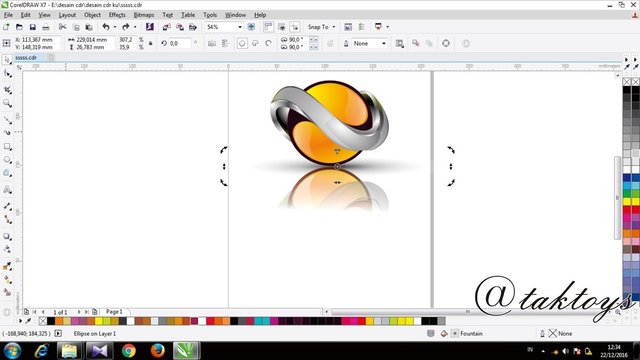Select the Rectangle tool

click(x=7, y=147)
